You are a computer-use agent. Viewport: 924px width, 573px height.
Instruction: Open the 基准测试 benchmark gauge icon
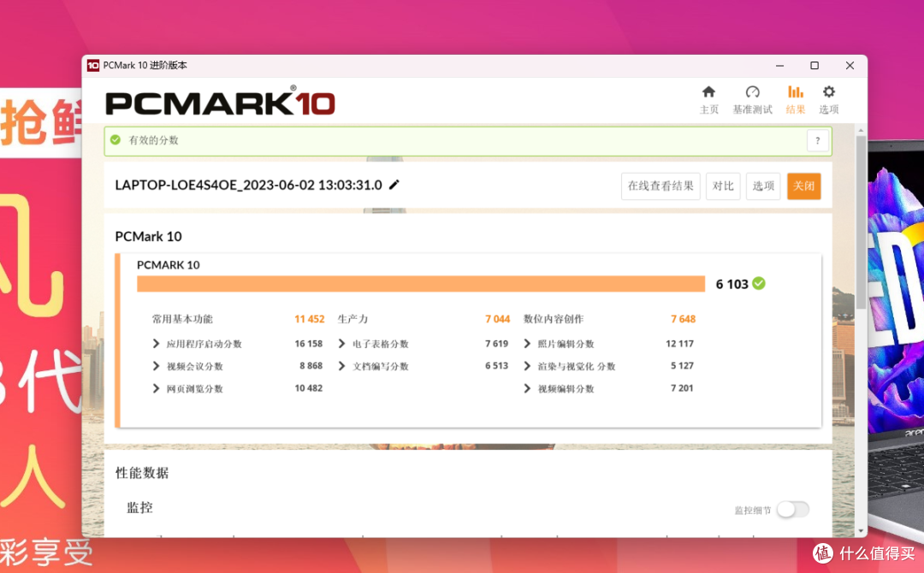[753, 92]
